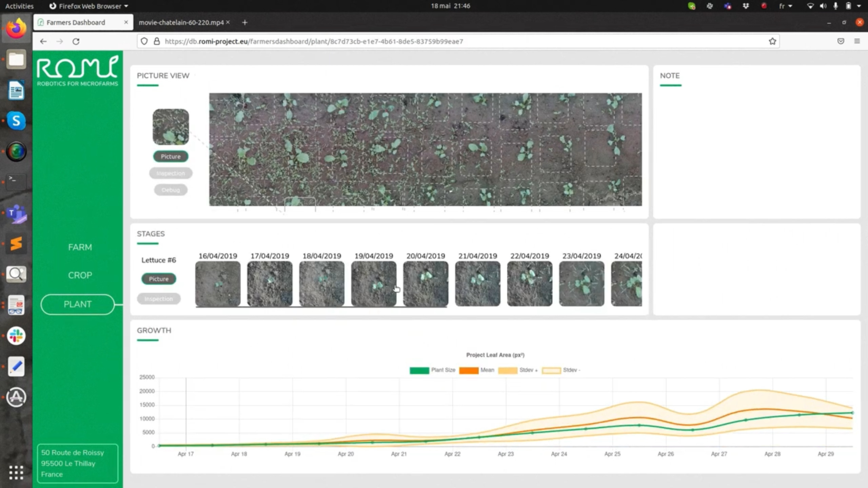This screenshot has height=488, width=868.
Task: Toggle Inspection mode in Picture View
Action: coord(171,173)
